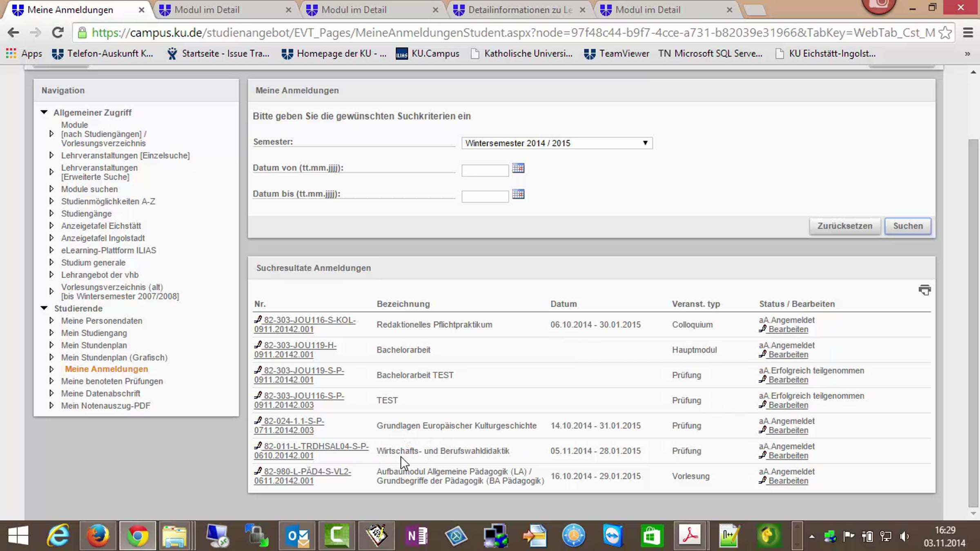Screen dimensions: 980x551
Task: Click the volume icon in the system tray
Action: 904,536
